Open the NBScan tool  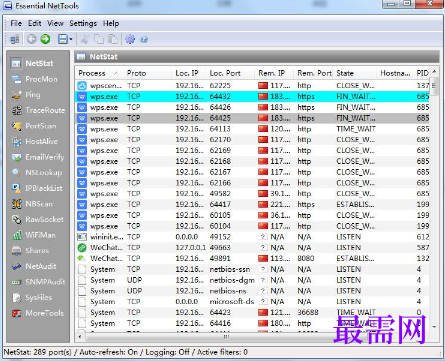point(32,204)
